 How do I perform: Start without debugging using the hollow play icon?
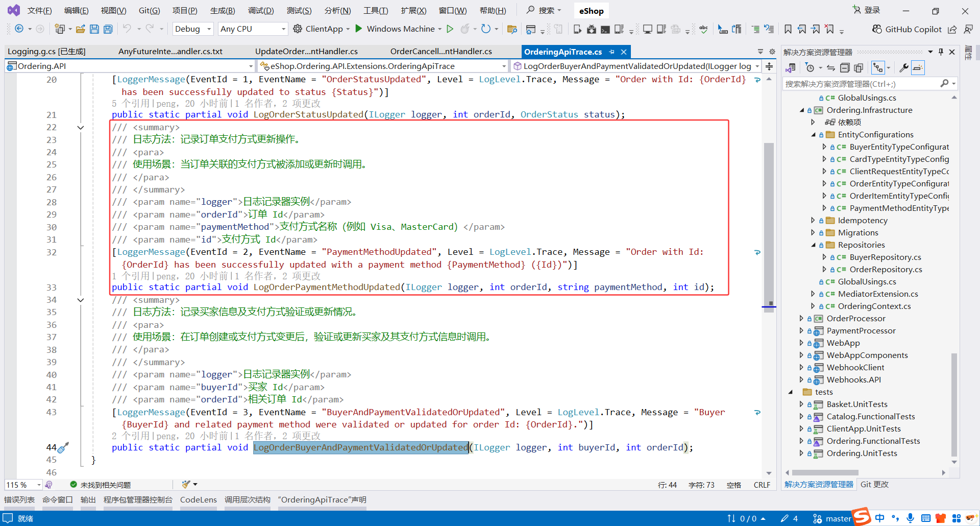[450, 29]
